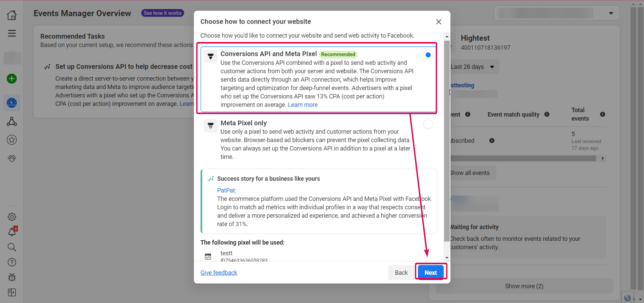This screenshot has width=644, height=303.
Task: Click the events table horizontal scroll right arrow
Action: [603, 158]
